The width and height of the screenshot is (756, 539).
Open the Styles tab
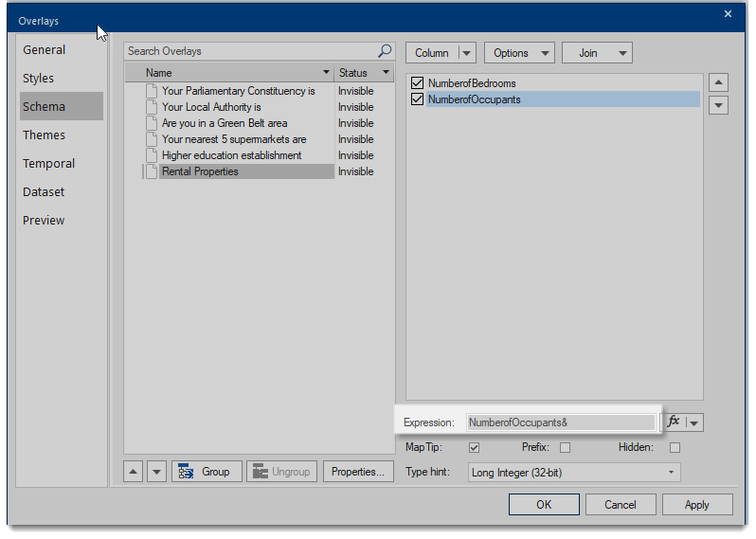tap(39, 78)
